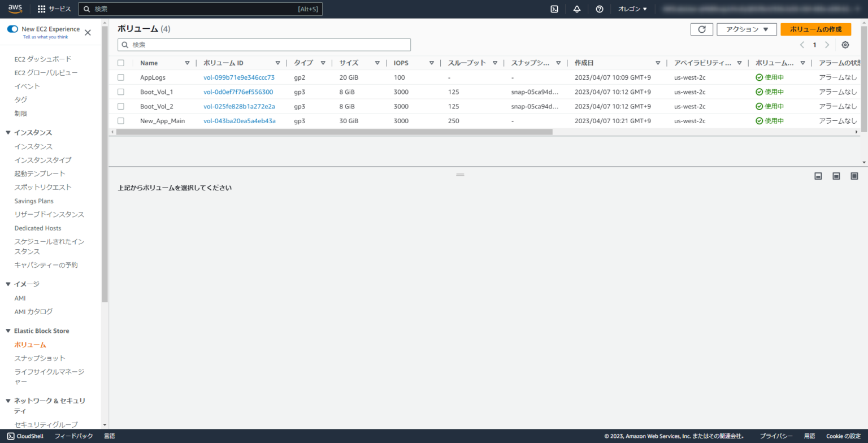This screenshot has width=868, height=443.
Task: Select the full-screen detail pane layout icon
Action: pos(854,175)
